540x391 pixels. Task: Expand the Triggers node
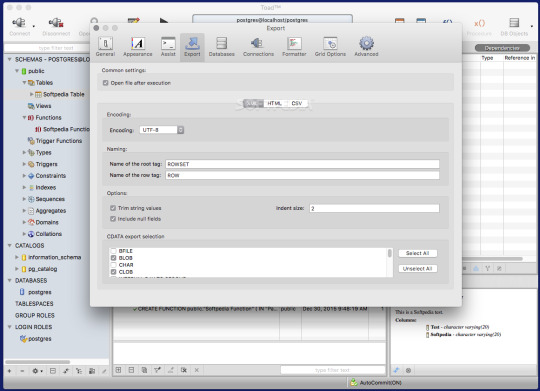click(x=24, y=164)
